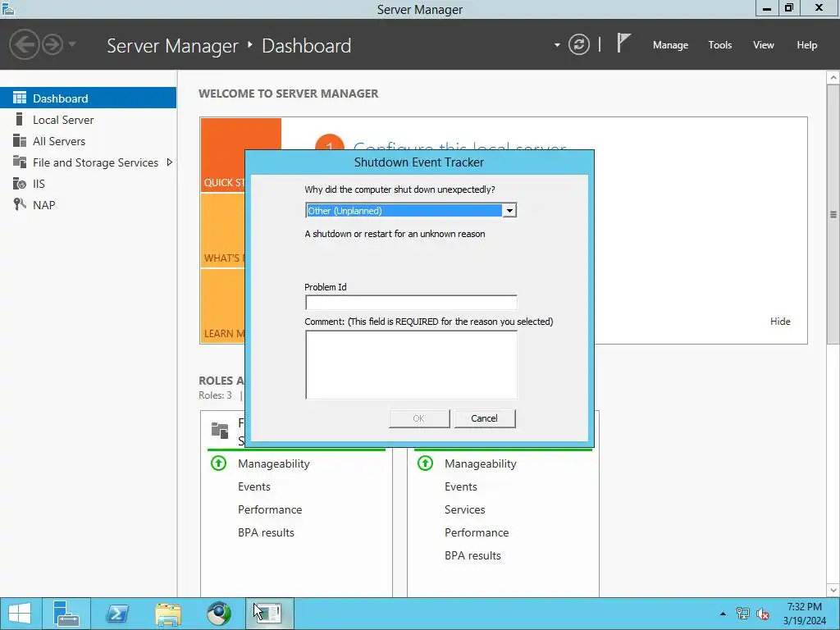
Task: Click the IIS role icon
Action: [20, 183]
